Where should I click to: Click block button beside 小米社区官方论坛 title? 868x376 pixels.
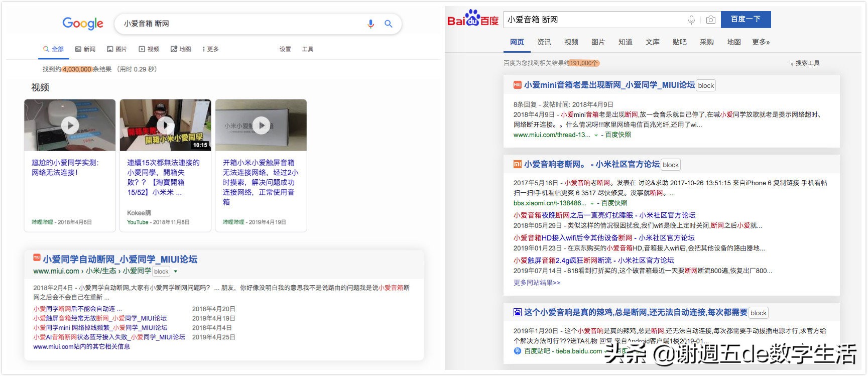pyautogui.click(x=671, y=165)
